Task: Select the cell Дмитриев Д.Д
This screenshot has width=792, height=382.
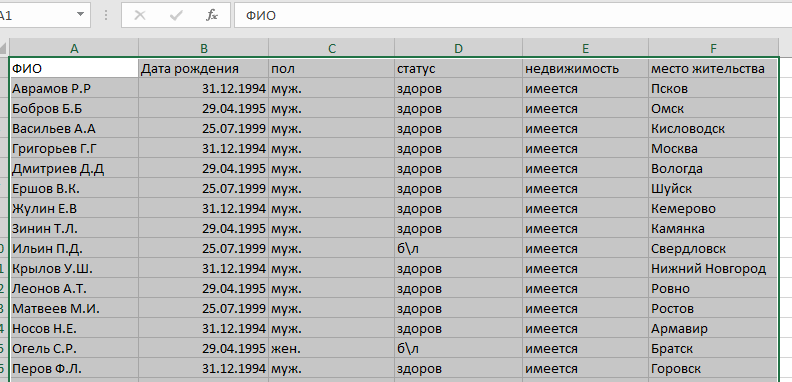Action: (74, 168)
